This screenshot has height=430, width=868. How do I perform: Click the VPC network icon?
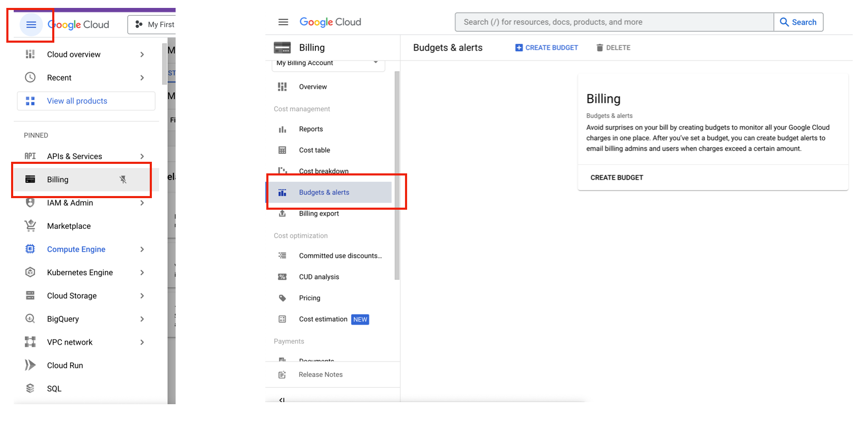coord(31,342)
